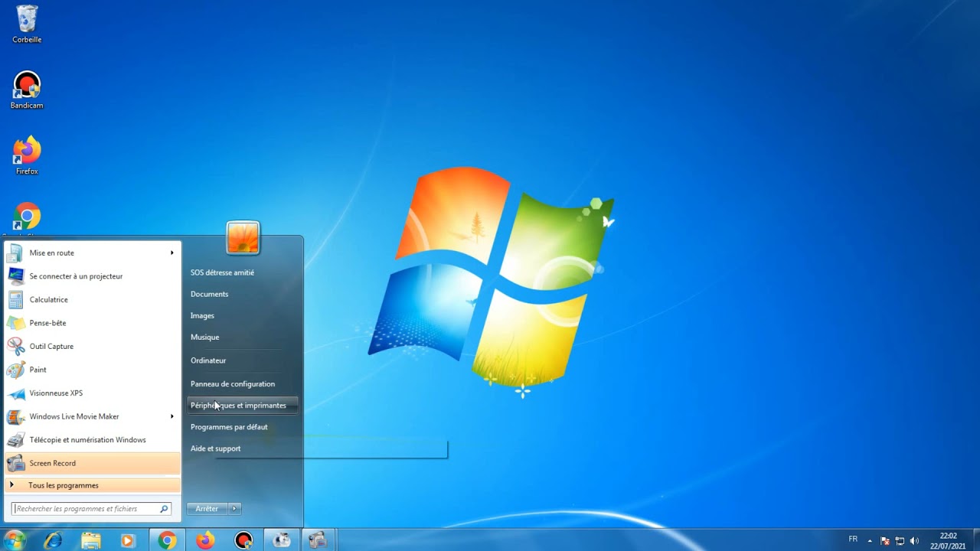
Task: Show hidden tray icons arrow
Action: pyautogui.click(x=870, y=541)
